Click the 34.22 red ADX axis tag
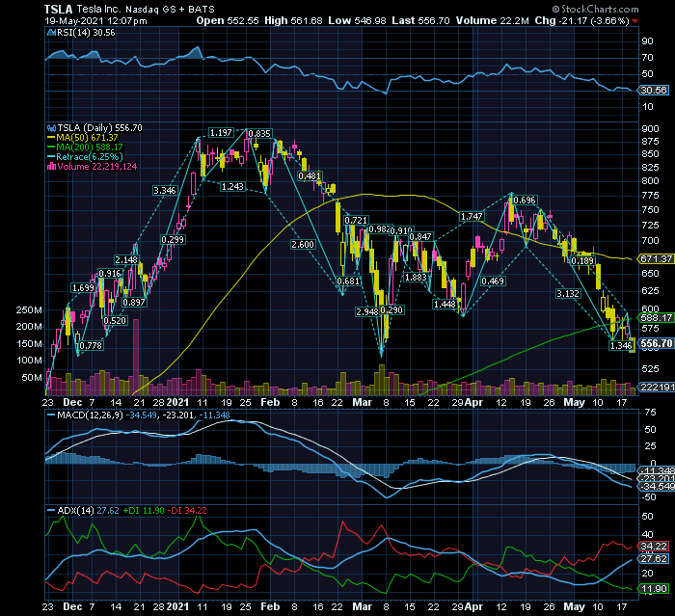Screen dimensions: 675x616 pyautogui.click(x=654, y=547)
